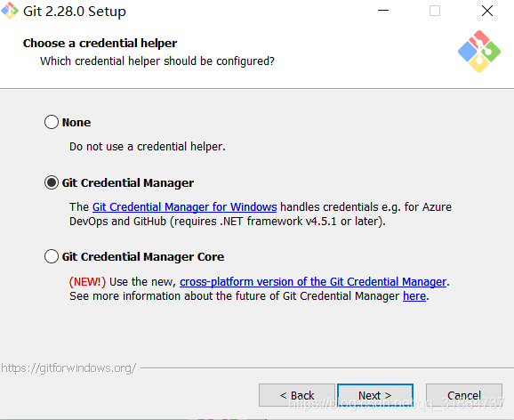The image size is (514, 420).
Task: Minimize the Git Setup window
Action: pos(383,11)
